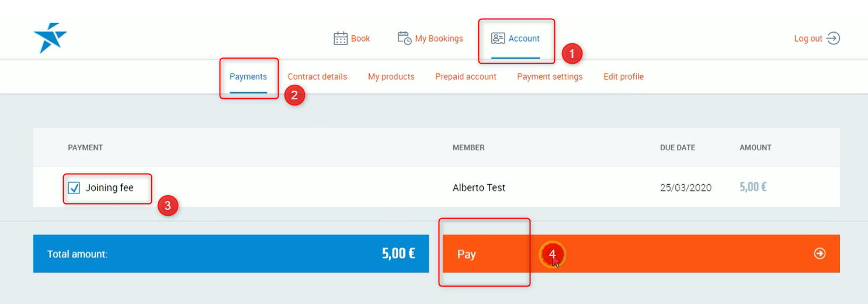Click the arrow icon on Pay button
Screen dimensions: 868x304
[820, 254]
